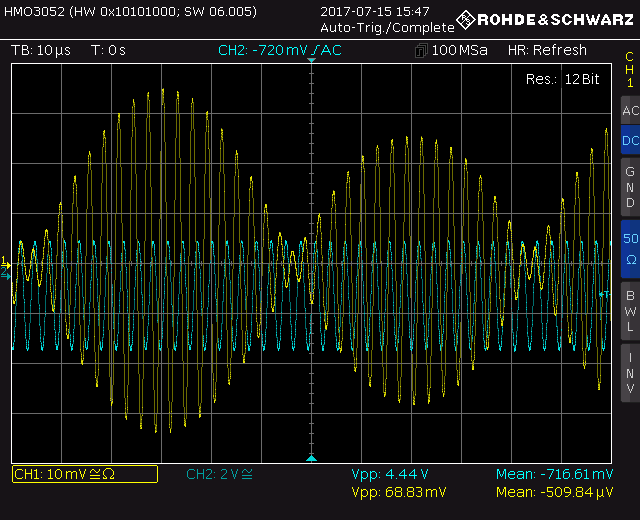Select the CH2: 2 V channel label
The width and height of the screenshot is (640, 520).
click(220, 474)
